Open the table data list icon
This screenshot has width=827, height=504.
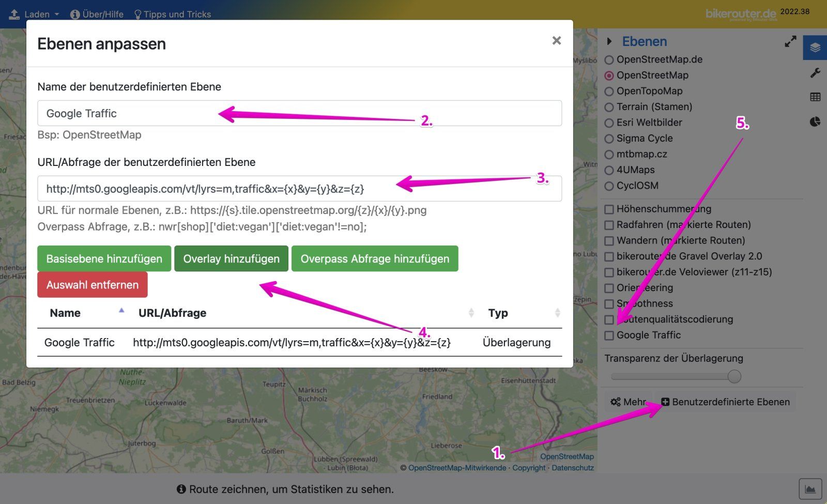[815, 97]
